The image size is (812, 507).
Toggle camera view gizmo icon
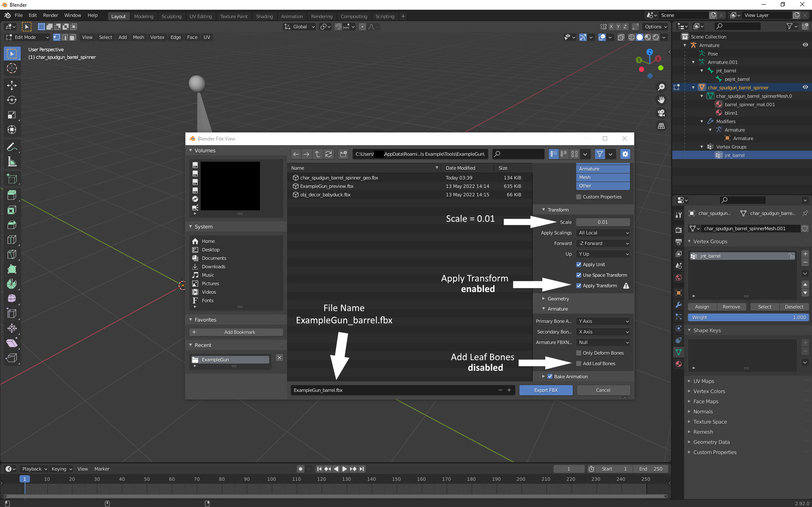pyautogui.click(x=661, y=113)
